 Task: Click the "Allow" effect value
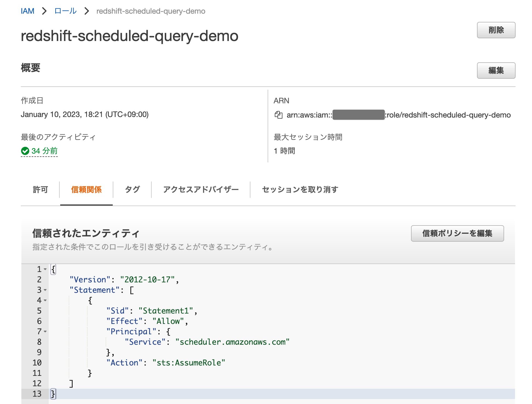[x=168, y=321]
